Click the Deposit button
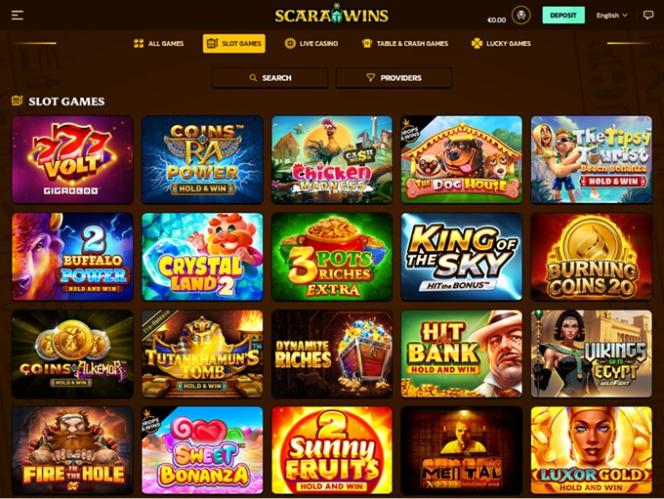This screenshot has height=499, width=664. (x=563, y=15)
